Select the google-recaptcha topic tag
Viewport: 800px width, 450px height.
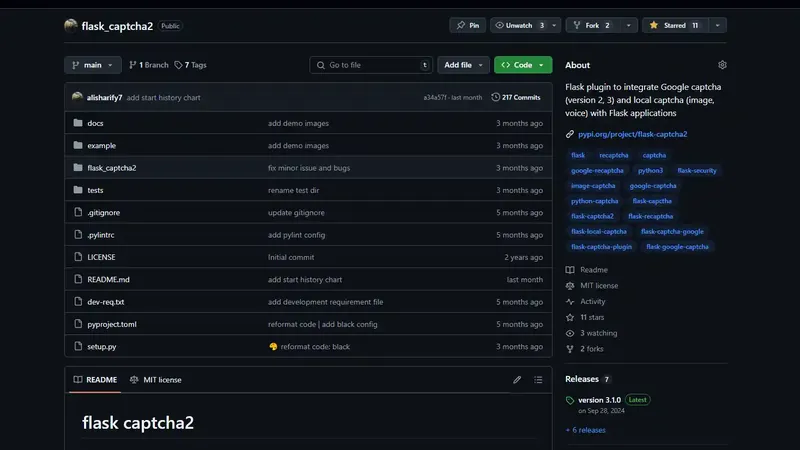pyautogui.click(x=597, y=170)
